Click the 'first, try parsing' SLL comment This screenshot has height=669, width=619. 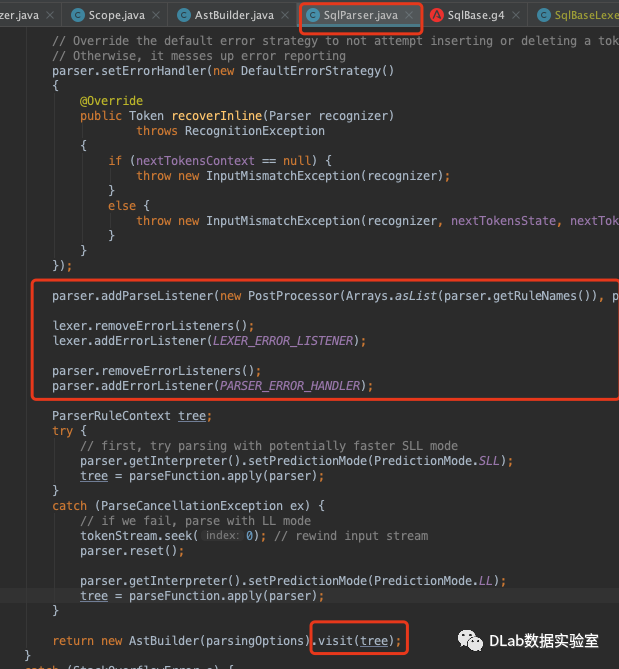point(269,445)
